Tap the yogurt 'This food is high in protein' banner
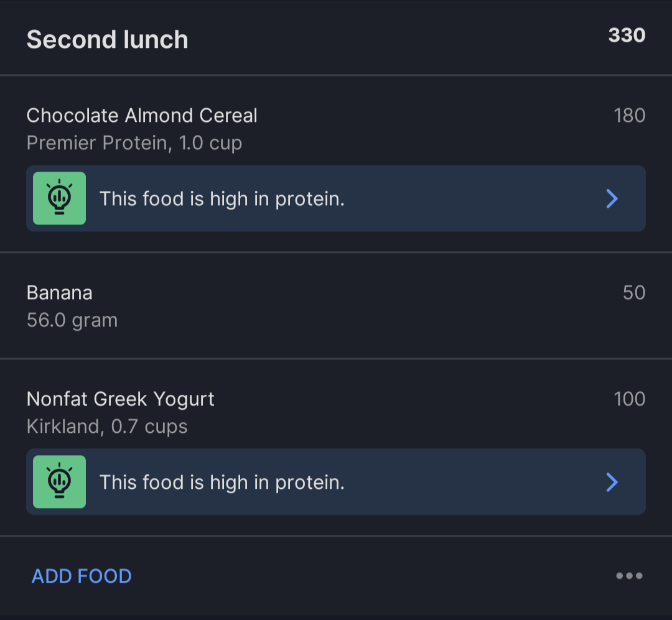Screen dimensions: 672x620 click(x=336, y=482)
